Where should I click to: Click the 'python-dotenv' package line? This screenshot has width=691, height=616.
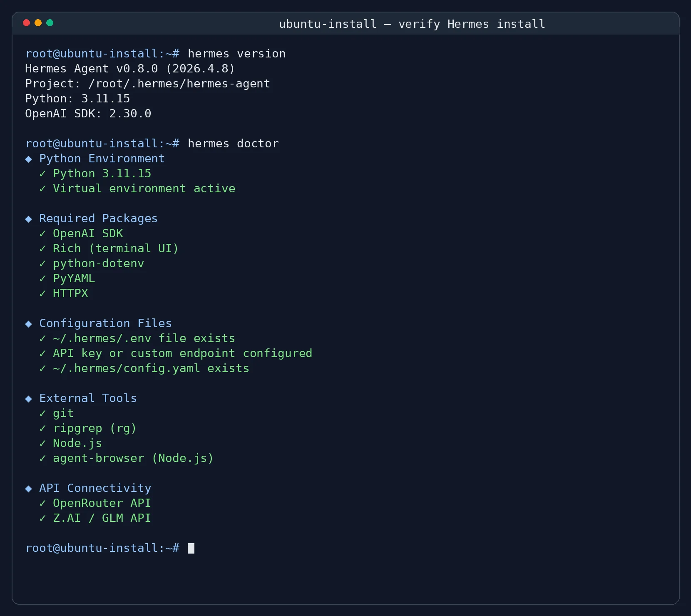[x=98, y=263]
